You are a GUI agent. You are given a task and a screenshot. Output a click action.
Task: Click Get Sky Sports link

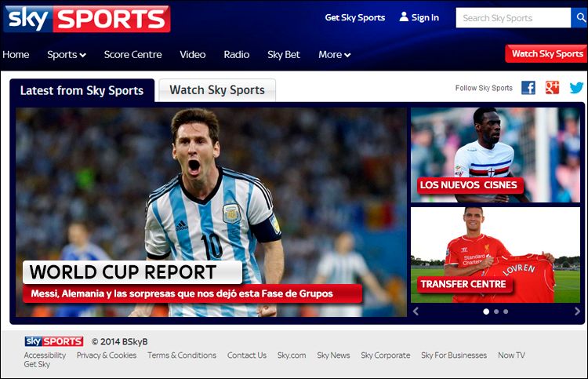click(354, 17)
